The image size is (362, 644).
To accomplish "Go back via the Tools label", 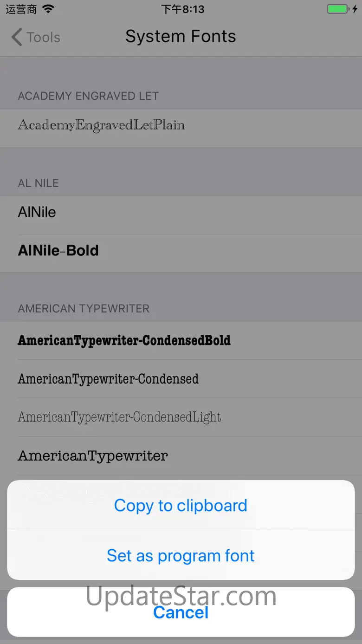I will click(43, 37).
